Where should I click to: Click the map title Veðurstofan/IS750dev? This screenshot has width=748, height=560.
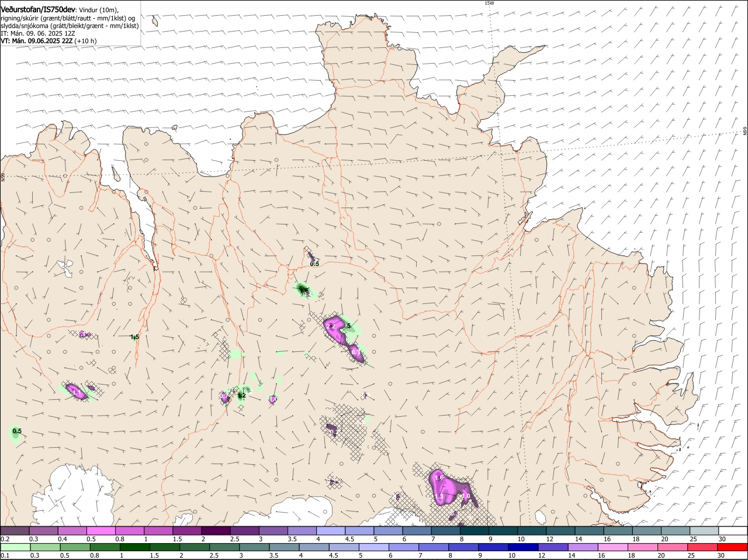pyautogui.click(x=38, y=10)
